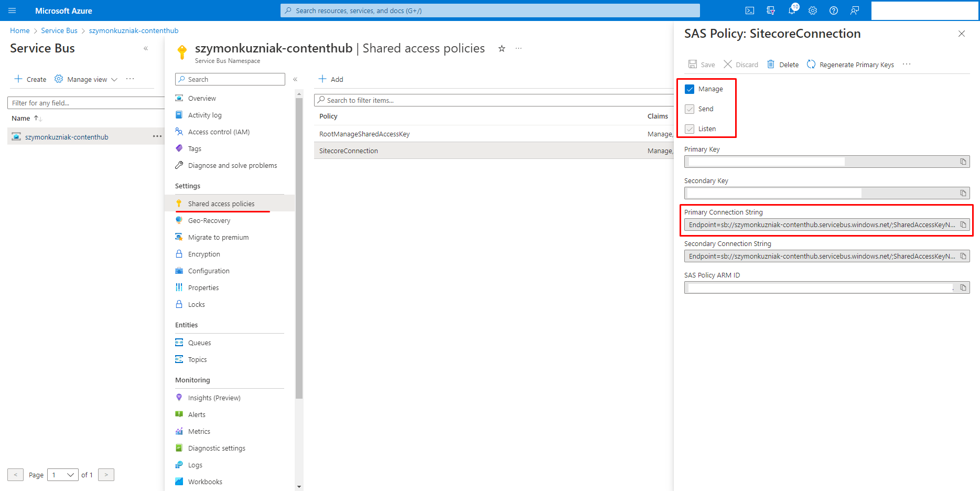Regenerate Primary Keys for this policy
Image resolution: width=980 pixels, height=491 pixels.
(850, 65)
